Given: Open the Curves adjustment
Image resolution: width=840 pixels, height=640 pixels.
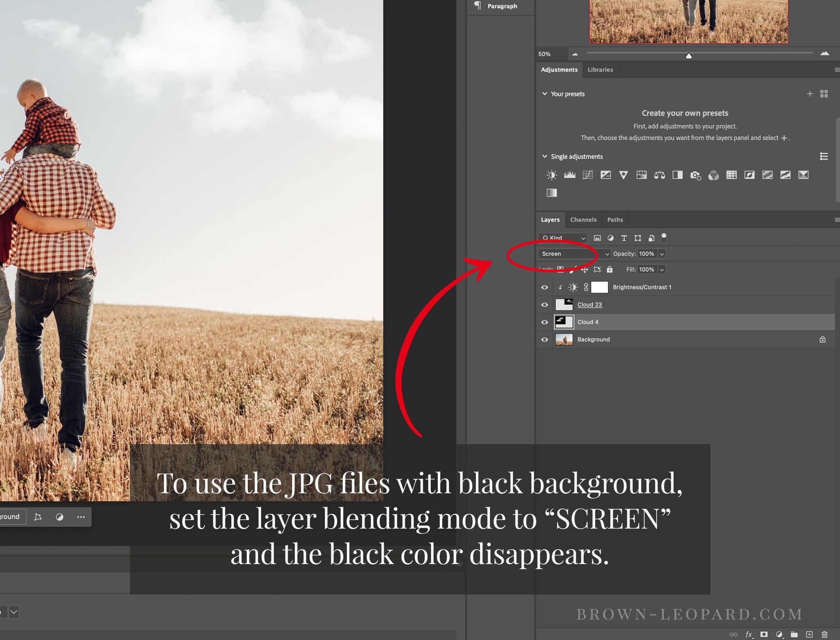Looking at the screenshot, I should click(588, 175).
